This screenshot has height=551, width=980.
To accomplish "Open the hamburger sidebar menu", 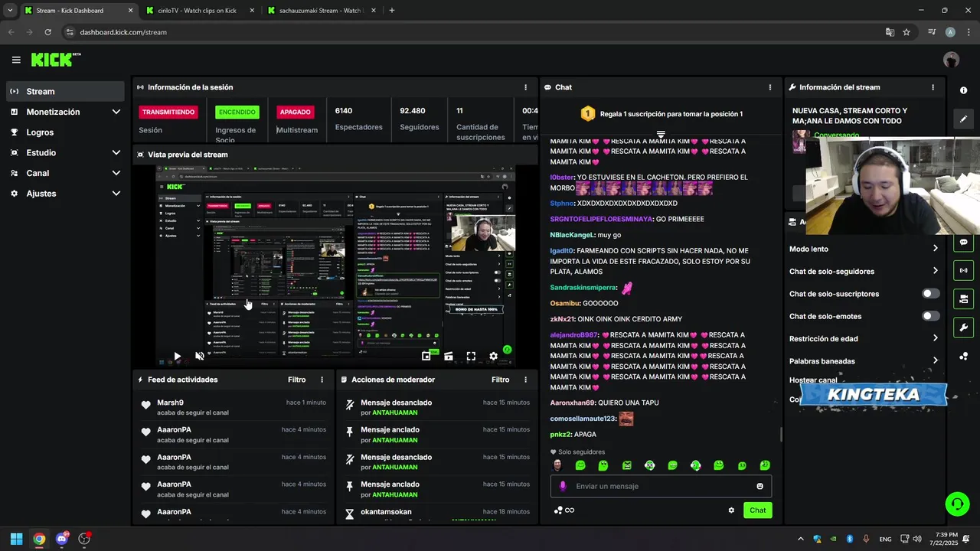I will (x=16, y=60).
